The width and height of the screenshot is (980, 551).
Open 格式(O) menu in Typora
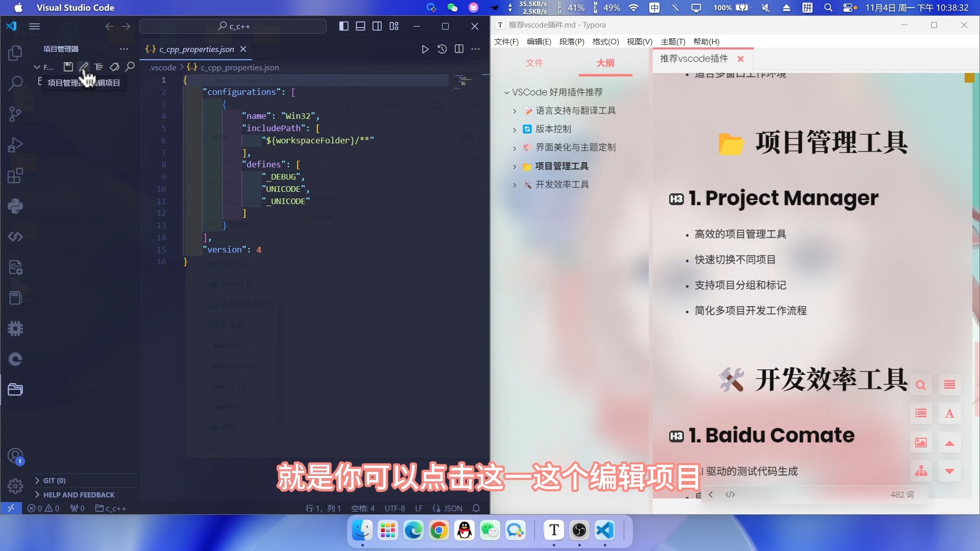pyautogui.click(x=605, y=41)
